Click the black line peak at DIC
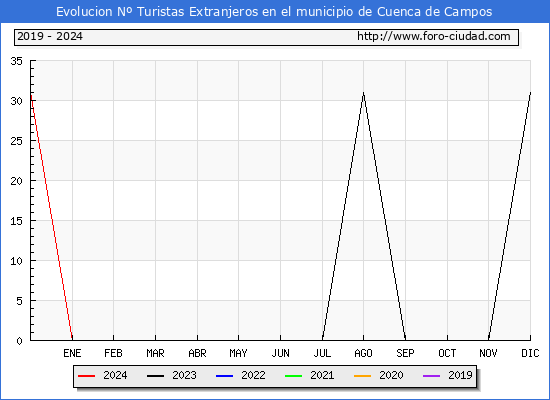 click(530, 93)
